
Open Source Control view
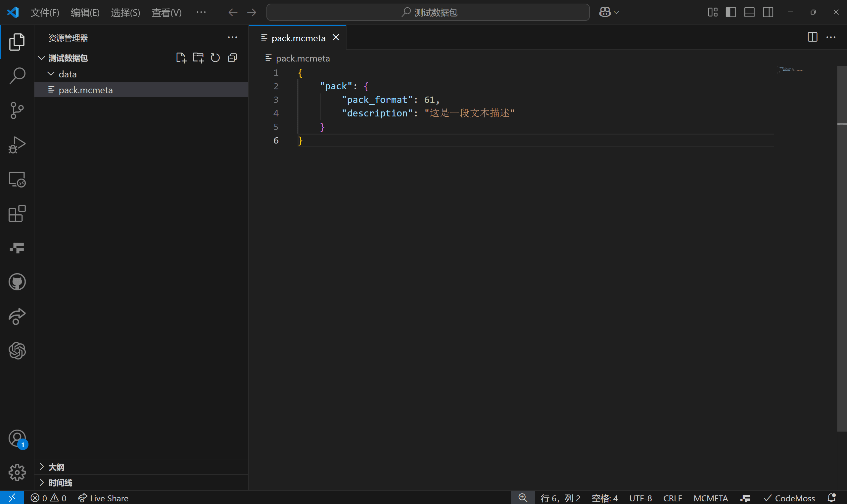tap(17, 110)
